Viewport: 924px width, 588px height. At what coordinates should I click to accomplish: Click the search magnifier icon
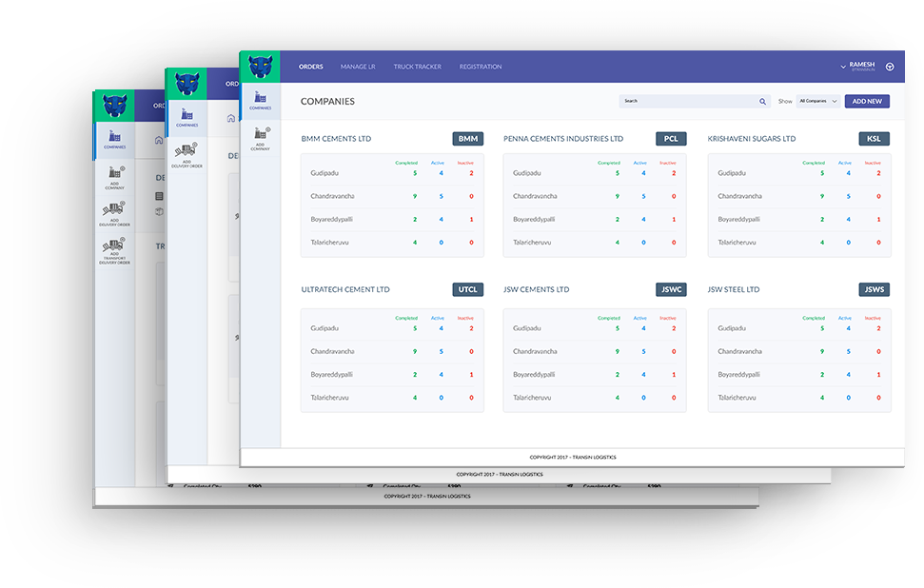762,102
